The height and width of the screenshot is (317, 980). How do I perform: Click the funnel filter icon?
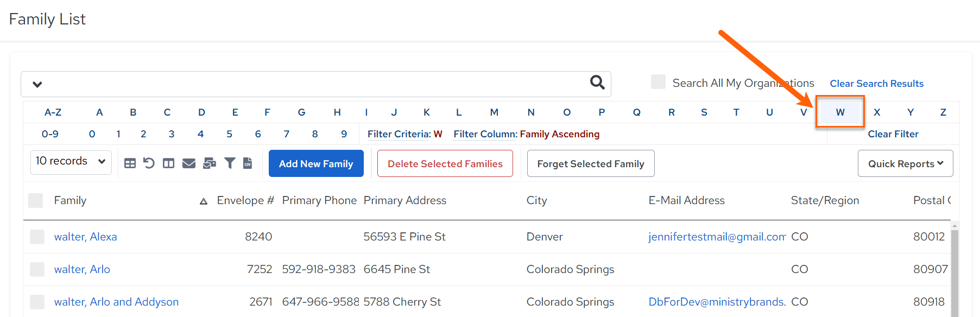coord(230,163)
